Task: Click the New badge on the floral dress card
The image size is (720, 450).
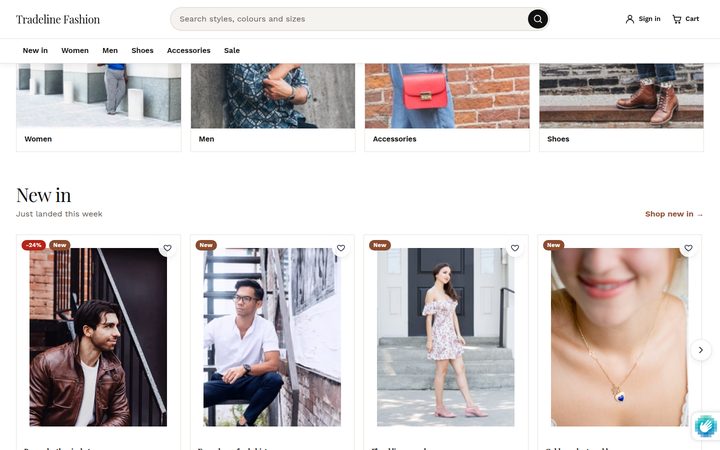Action: click(x=380, y=245)
